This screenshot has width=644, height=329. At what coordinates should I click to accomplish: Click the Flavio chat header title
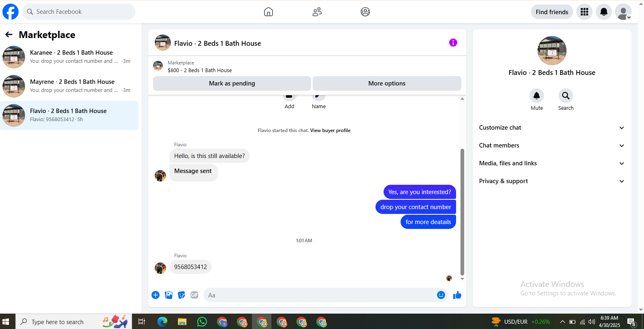coord(218,43)
